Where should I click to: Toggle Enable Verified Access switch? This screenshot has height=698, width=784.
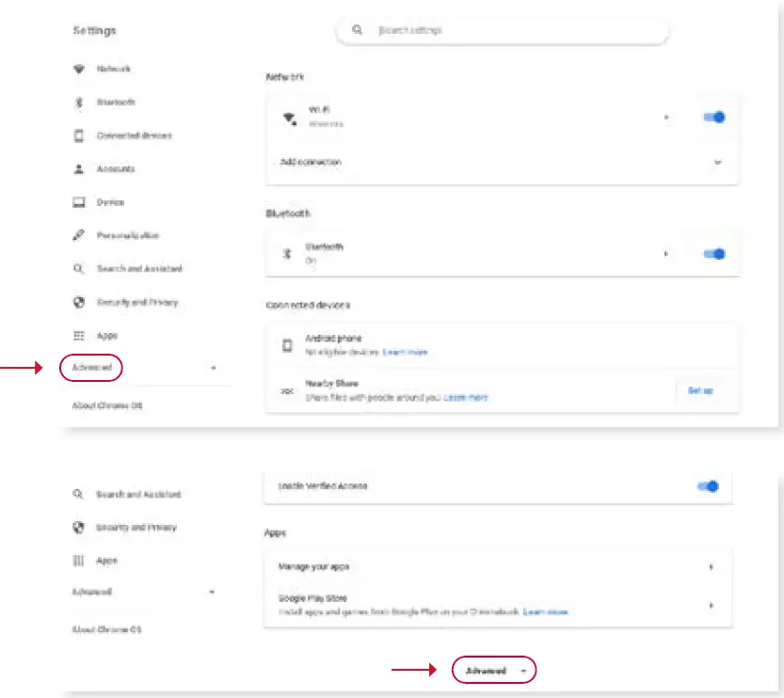(x=708, y=486)
